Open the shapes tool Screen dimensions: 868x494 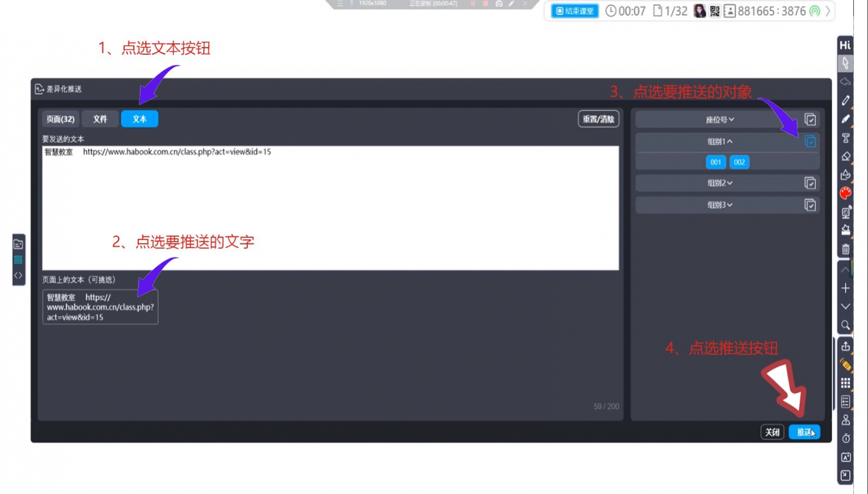point(845,175)
